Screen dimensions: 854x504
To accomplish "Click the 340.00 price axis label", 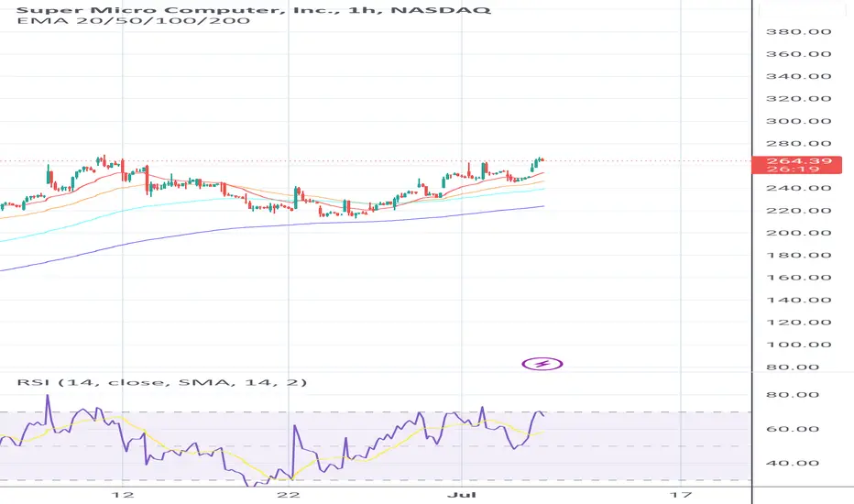I will pos(798,76).
